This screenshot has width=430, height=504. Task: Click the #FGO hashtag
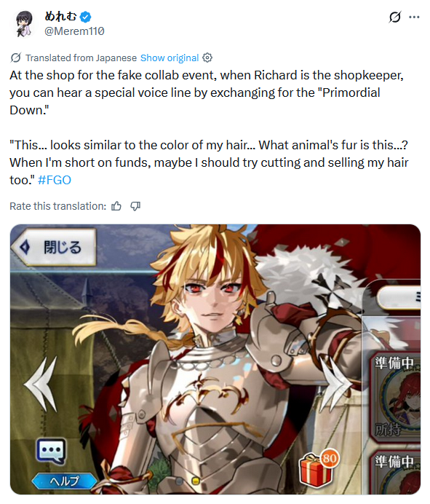[x=55, y=180]
